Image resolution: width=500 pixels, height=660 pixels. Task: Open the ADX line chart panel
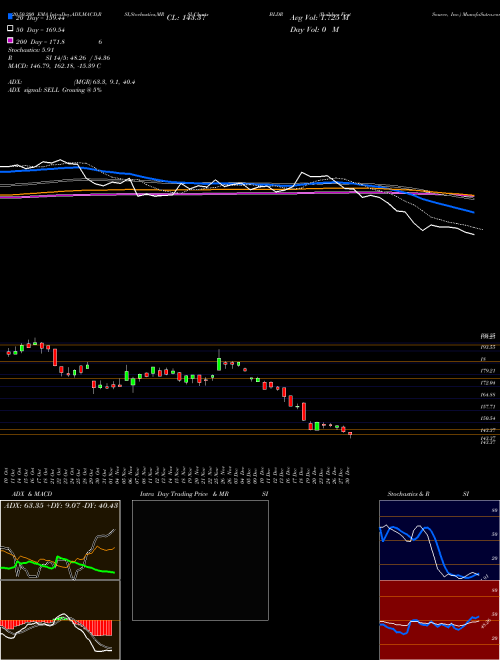point(60,540)
